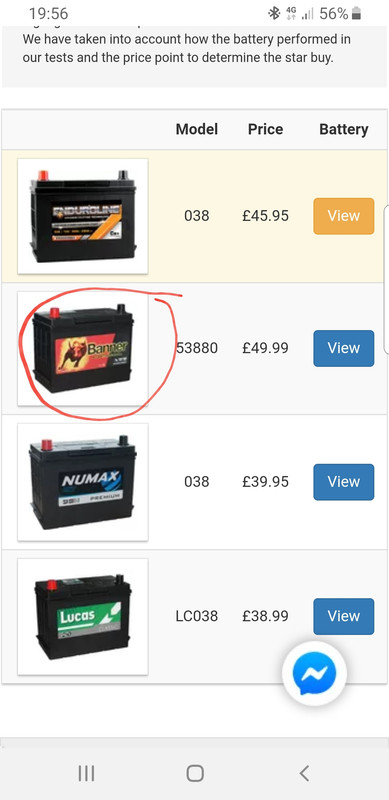Tap the Android back navigation icon
The image size is (389, 800).
304,773
